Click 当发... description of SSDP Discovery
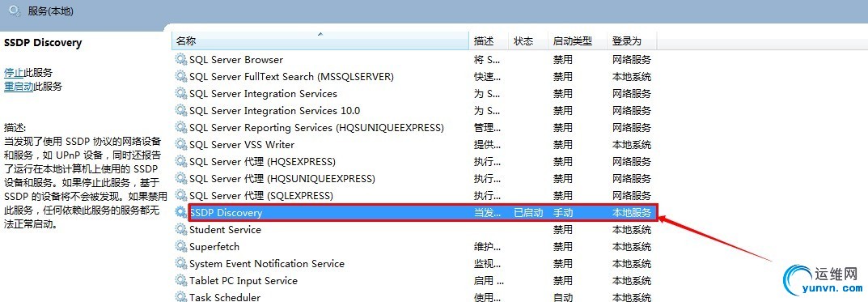This screenshot has height=302, width=868. tap(488, 212)
